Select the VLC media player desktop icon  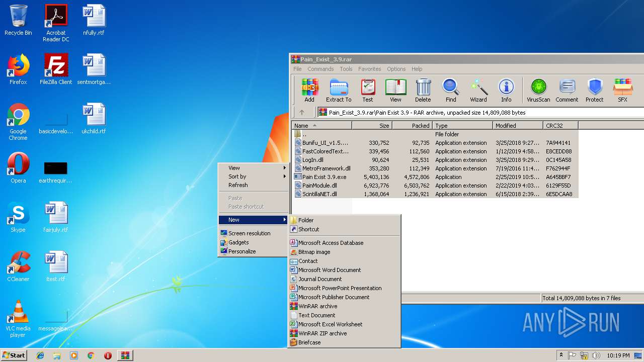point(18,319)
